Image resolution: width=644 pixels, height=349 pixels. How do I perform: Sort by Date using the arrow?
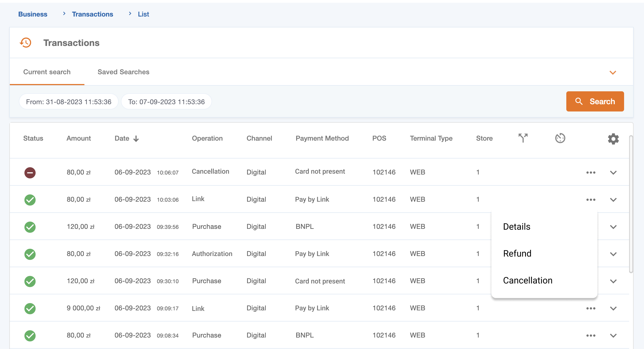tap(136, 139)
